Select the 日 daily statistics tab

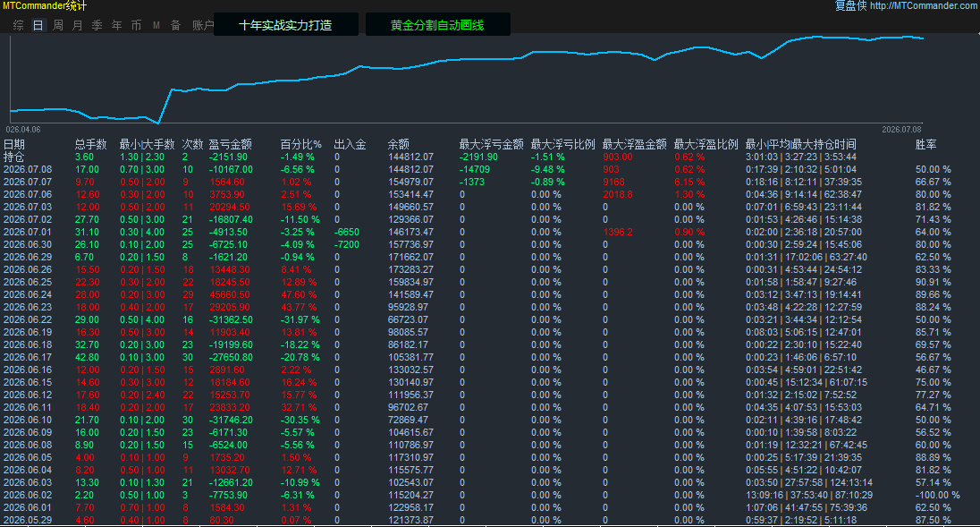pos(38,26)
